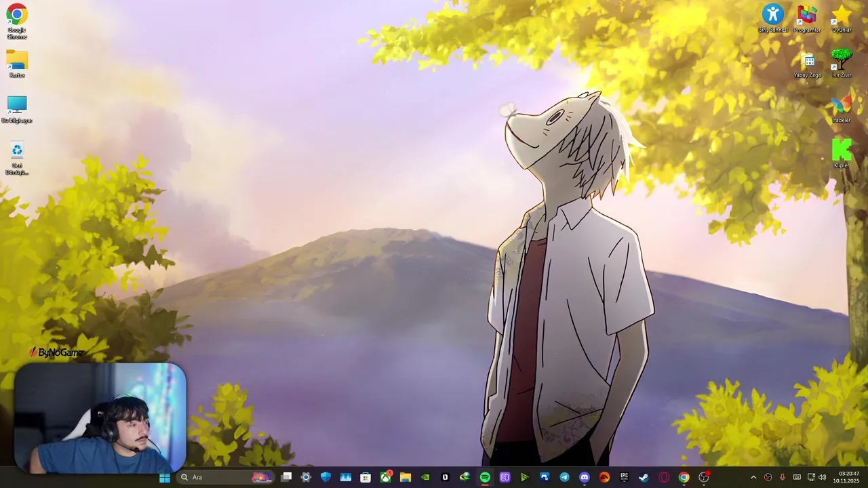Viewport: 868px width, 488px height.
Task: Select the Geri Dönüşüm recycle bin icon
Action: pyautogui.click(x=16, y=159)
